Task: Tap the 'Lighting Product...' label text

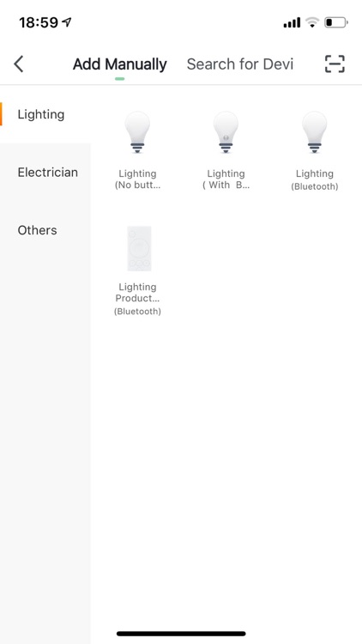Action: (137, 293)
